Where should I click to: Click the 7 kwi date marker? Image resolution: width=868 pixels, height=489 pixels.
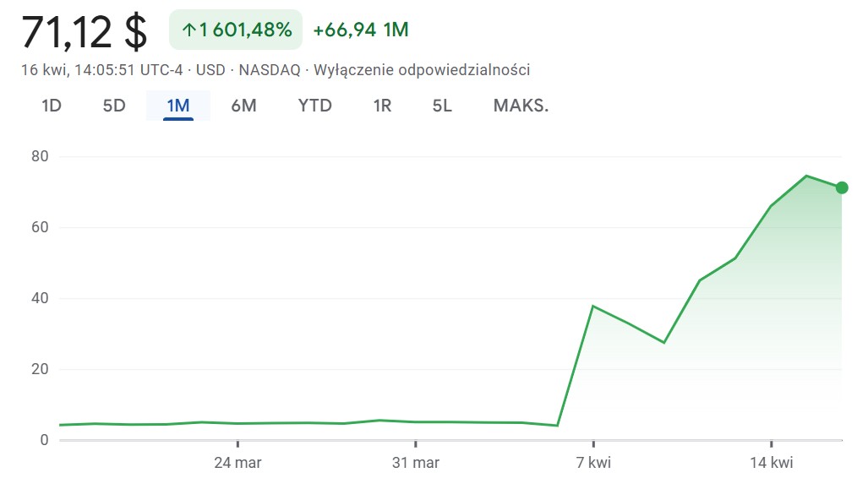coord(593,463)
